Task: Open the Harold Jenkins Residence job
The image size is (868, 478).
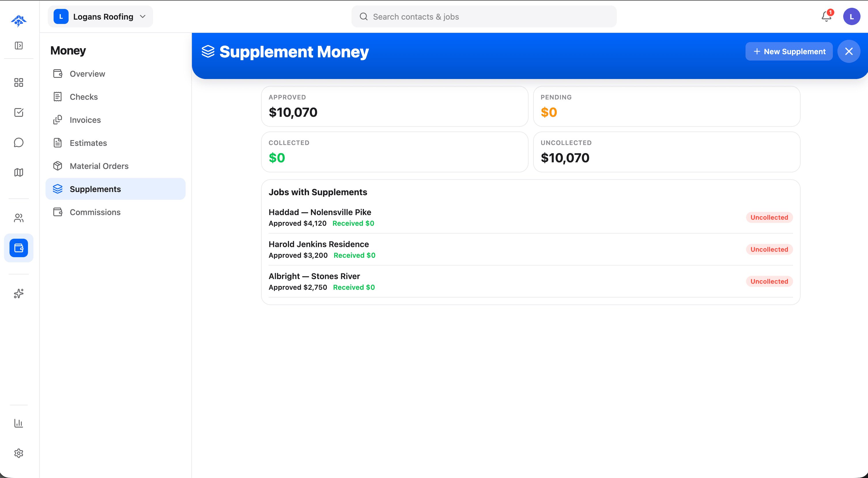Action: 531,249
